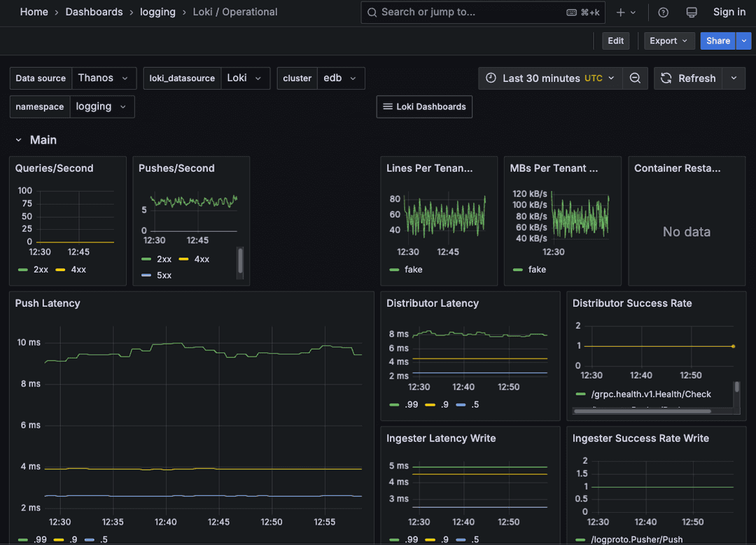
Task: Open the cluster dropdown showing edb
Action: click(x=341, y=78)
